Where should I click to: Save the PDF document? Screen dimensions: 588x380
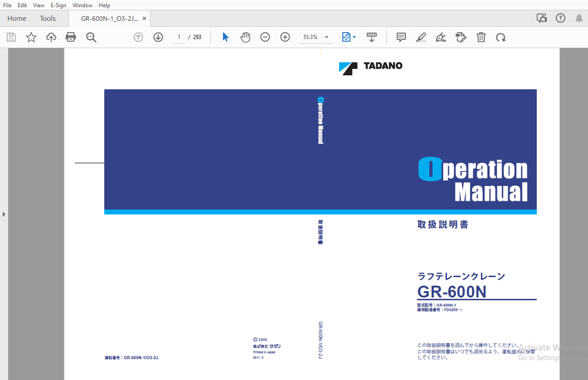[11, 37]
